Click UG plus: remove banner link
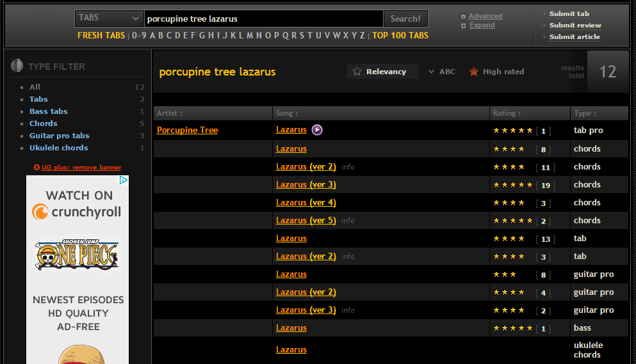Viewport: 636px width, 364px height. point(81,167)
